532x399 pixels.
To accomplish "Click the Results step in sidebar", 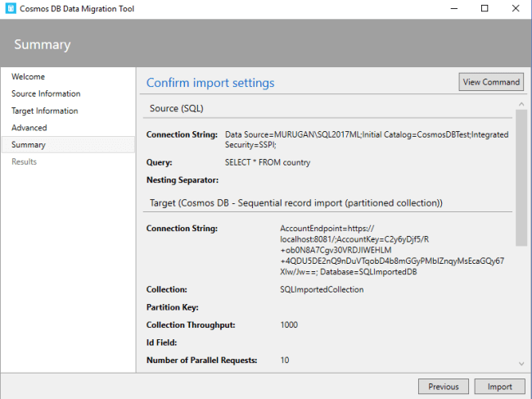I will pyautogui.click(x=24, y=161).
